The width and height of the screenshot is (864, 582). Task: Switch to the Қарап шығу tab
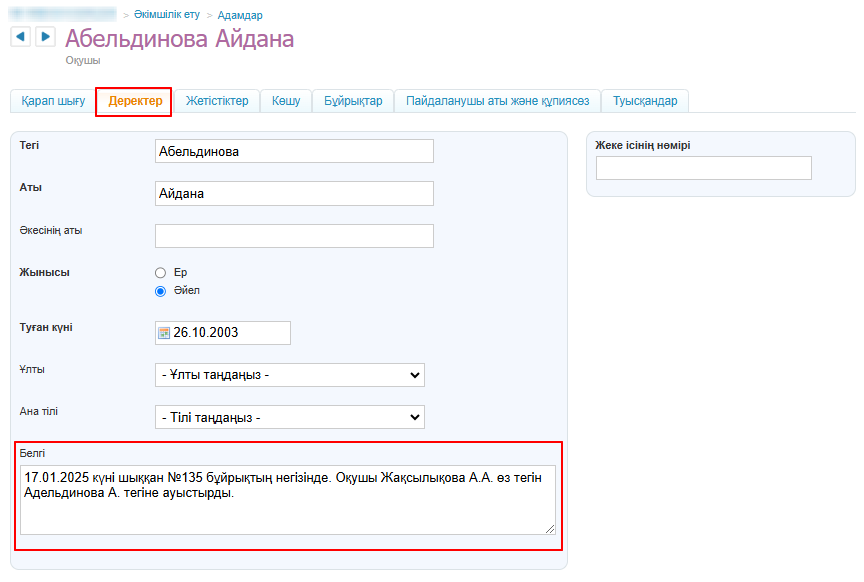[x=53, y=101]
